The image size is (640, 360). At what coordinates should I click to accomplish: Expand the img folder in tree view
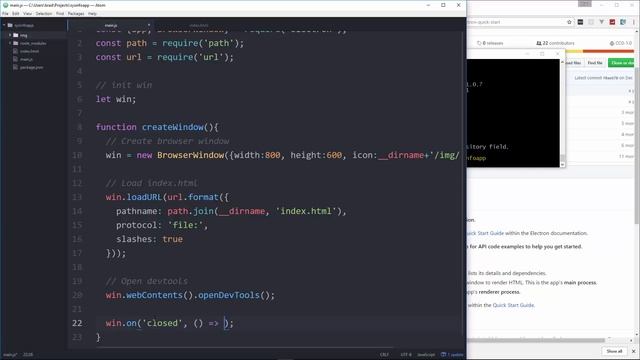pyautogui.click(x=10, y=35)
